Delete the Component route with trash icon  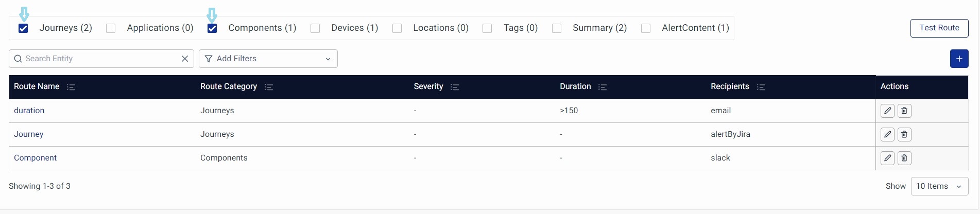click(x=904, y=158)
